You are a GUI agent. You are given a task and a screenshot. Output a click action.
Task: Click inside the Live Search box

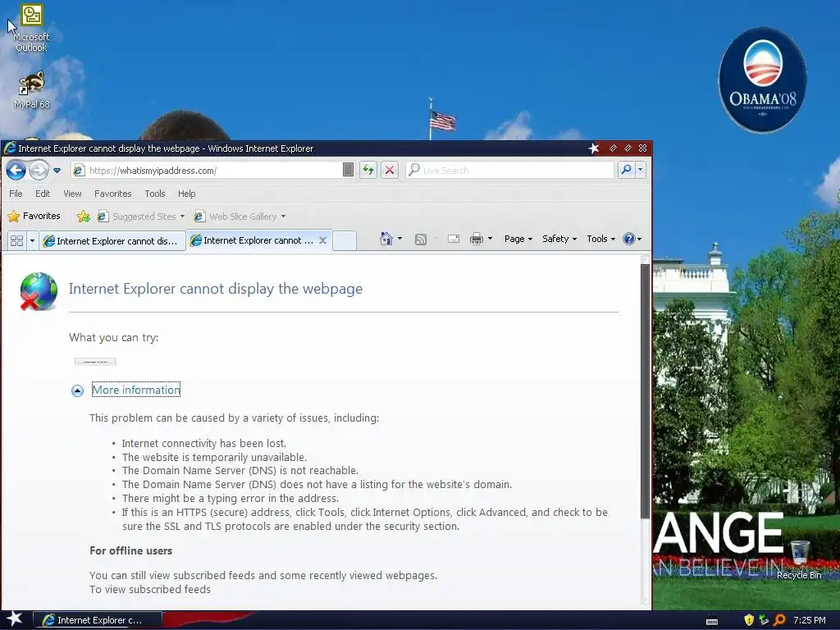pyautogui.click(x=510, y=171)
